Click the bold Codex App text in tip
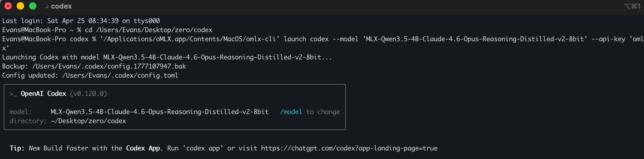The height and width of the screenshot is (159, 644). click(x=143, y=148)
